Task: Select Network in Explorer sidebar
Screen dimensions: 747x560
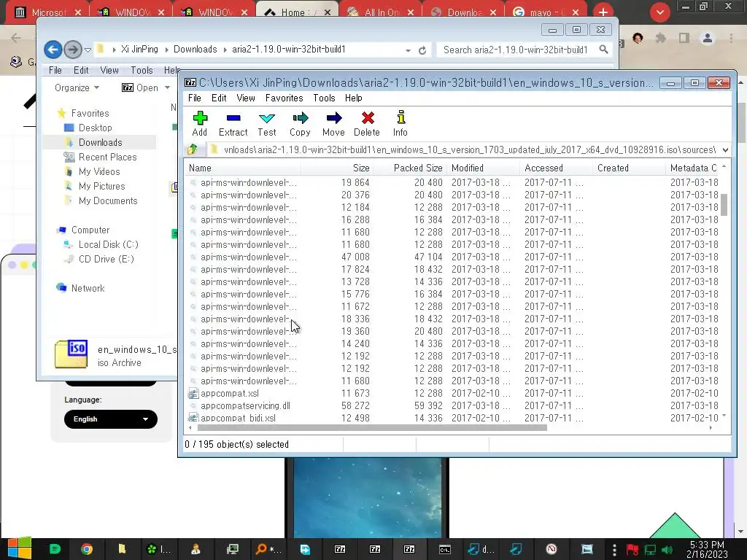Action: (x=88, y=288)
